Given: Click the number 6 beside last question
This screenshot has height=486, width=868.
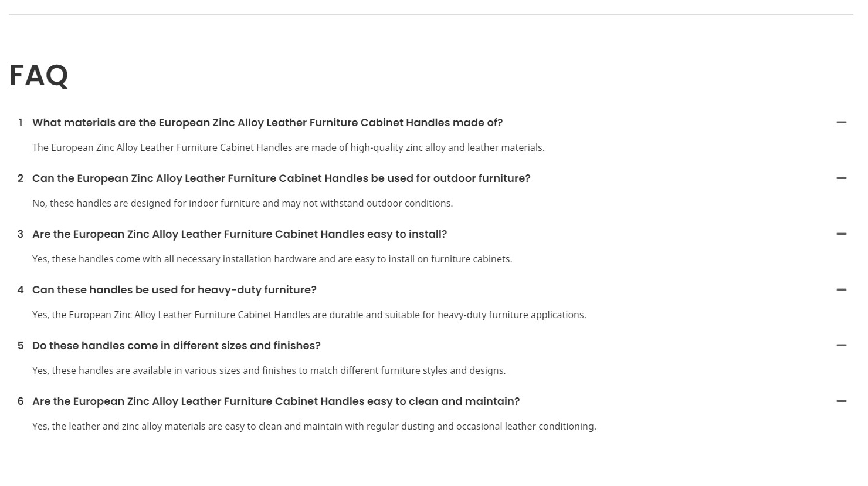Looking at the screenshot, I should coord(21,401).
